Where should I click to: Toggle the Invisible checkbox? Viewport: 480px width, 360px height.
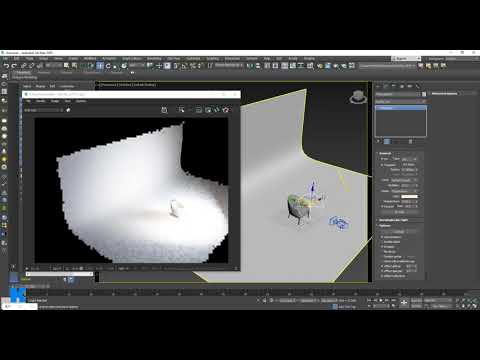[382, 247]
